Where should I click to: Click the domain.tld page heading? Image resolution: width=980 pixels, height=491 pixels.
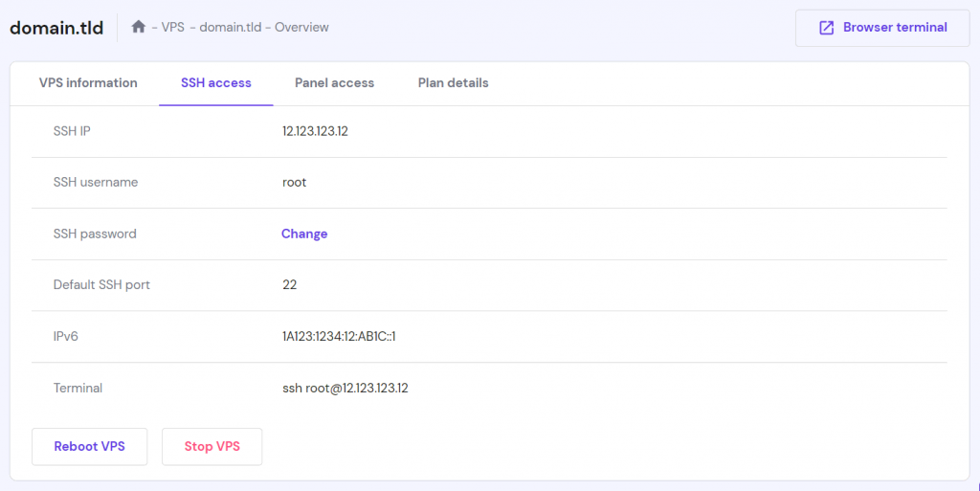(56, 28)
